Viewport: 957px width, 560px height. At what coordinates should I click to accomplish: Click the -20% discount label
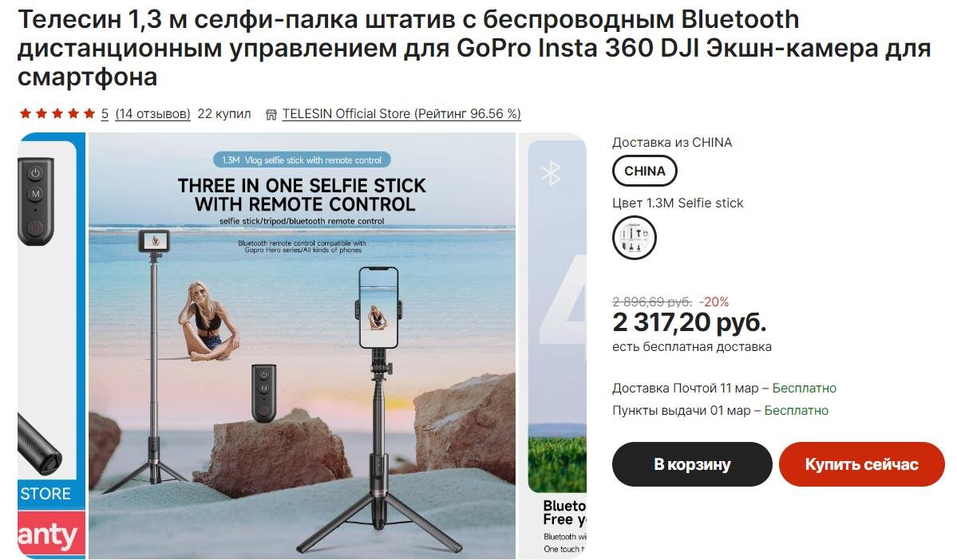(x=714, y=302)
